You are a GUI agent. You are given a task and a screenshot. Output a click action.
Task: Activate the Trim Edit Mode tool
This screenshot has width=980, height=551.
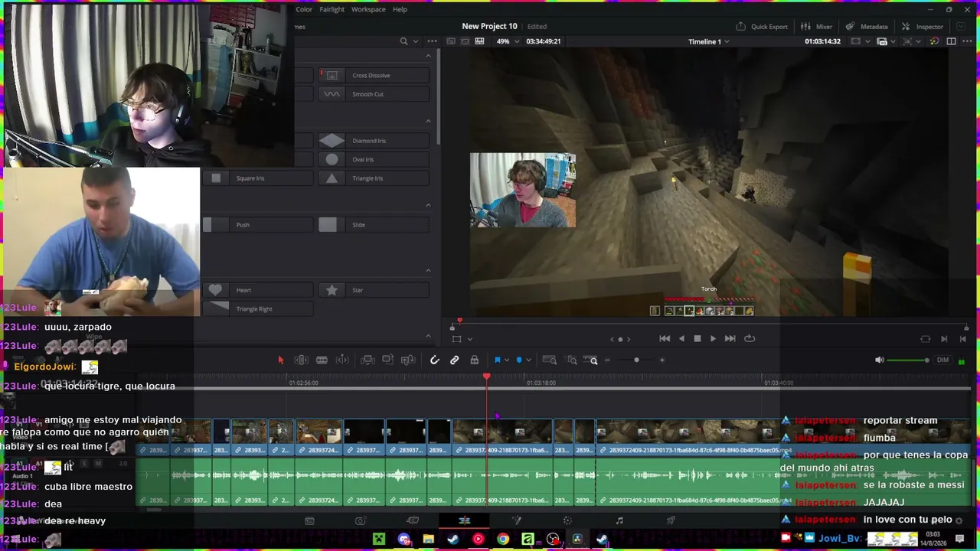coord(302,360)
